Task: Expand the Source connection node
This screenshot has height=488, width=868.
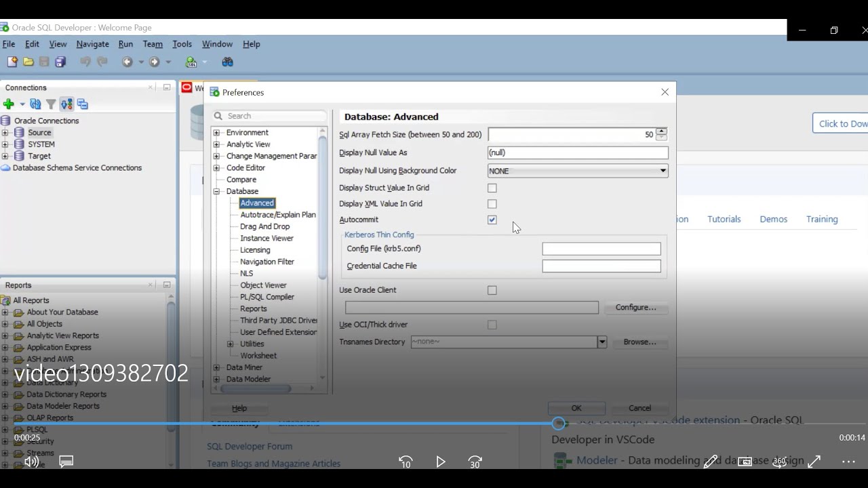Action: click(5, 133)
